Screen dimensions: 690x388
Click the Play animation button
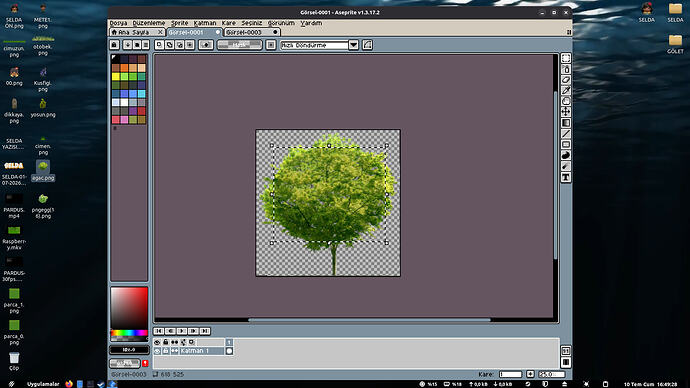182,331
